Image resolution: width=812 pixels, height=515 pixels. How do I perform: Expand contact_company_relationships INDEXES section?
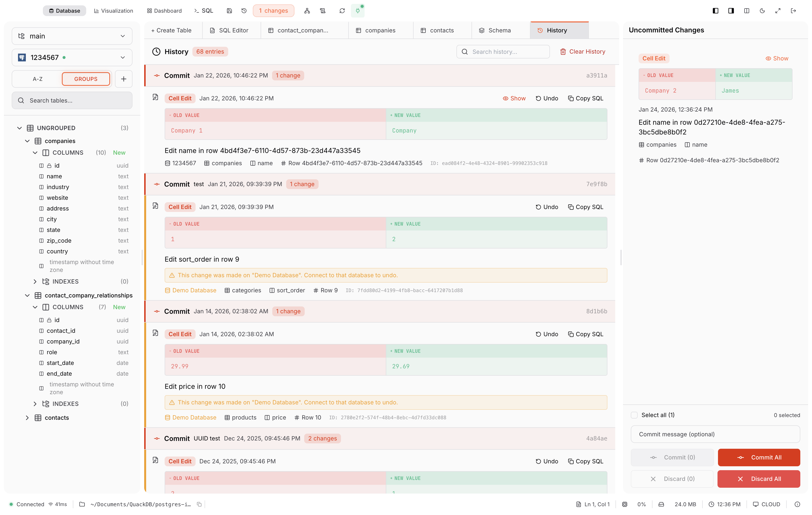pos(35,404)
